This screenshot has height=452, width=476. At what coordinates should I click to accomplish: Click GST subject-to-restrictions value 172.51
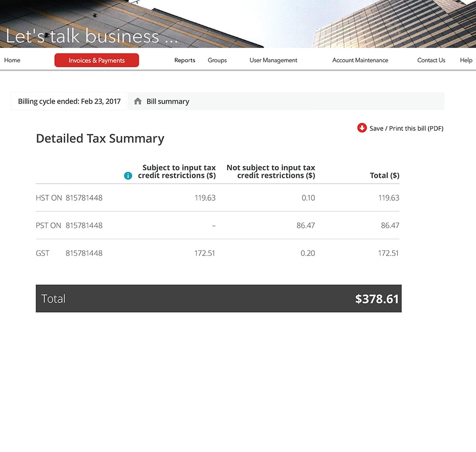click(x=205, y=253)
